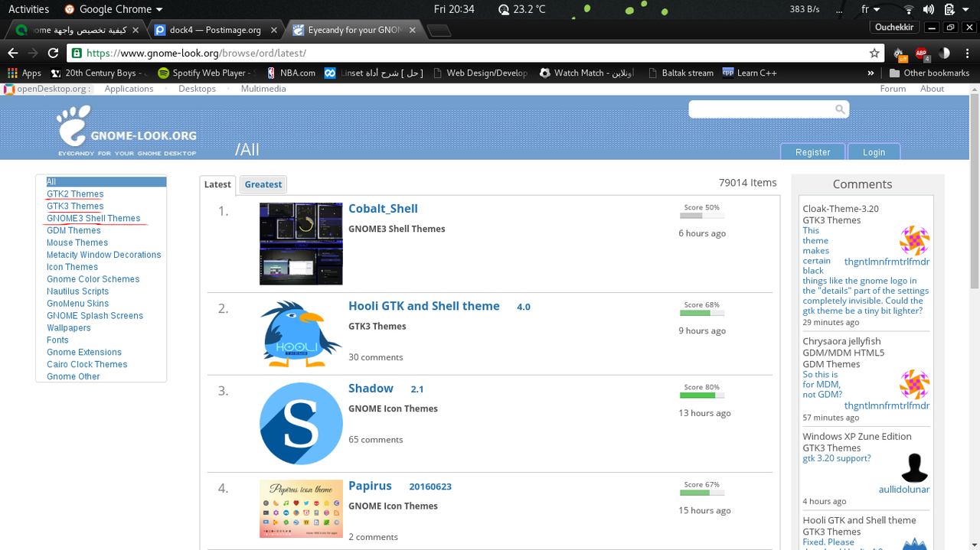Viewport: 980px width, 550px height.
Task: Show hidden bookmarks with the chevron
Action: tap(871, 73)
